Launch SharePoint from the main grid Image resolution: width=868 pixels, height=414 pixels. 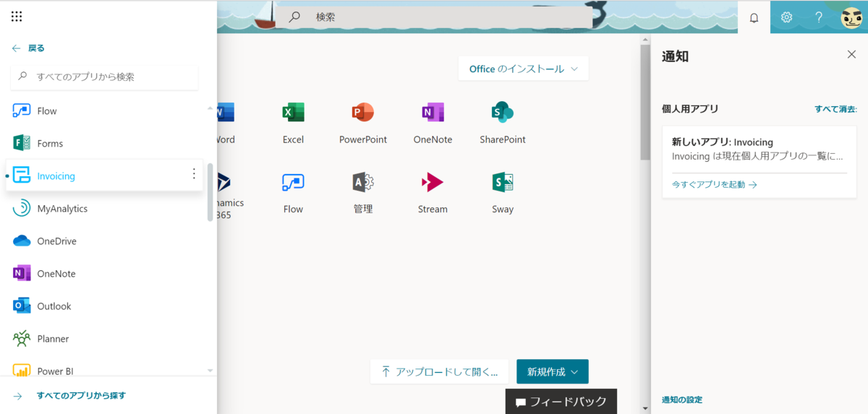coord(503,123)
